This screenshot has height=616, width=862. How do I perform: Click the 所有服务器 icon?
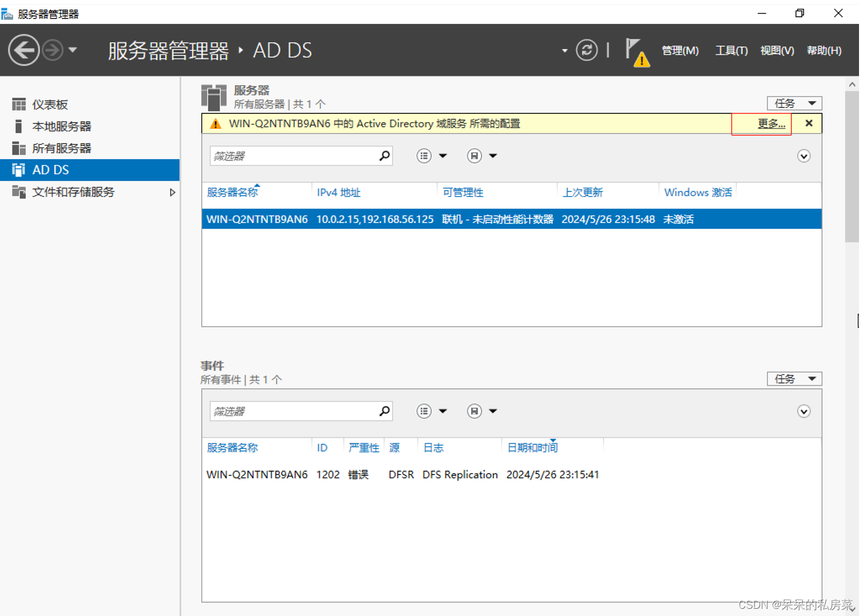point(19,148)
